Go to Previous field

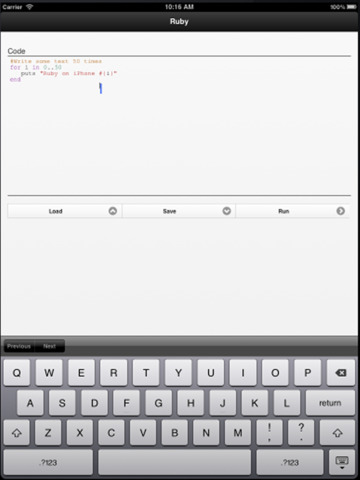19,346
